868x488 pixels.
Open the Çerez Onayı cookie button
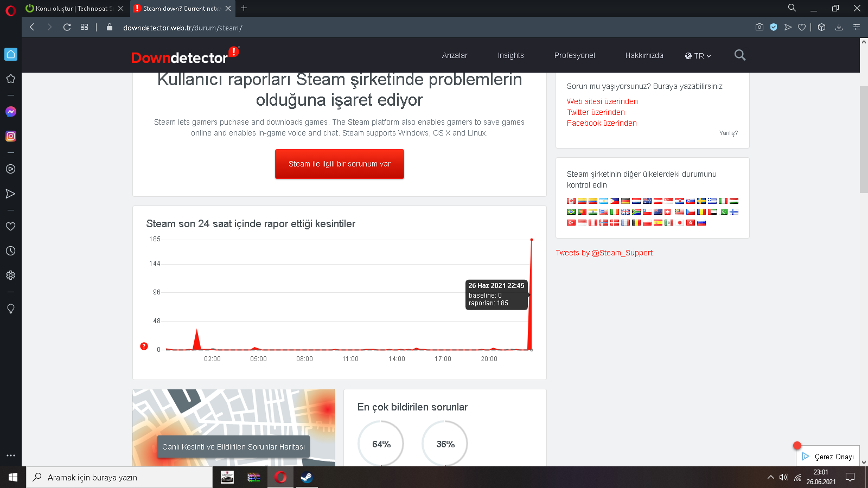828,457
